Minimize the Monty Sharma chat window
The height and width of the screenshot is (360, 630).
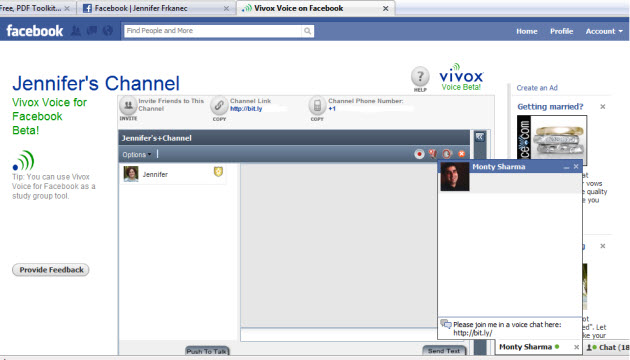click(x=567, y=167)
